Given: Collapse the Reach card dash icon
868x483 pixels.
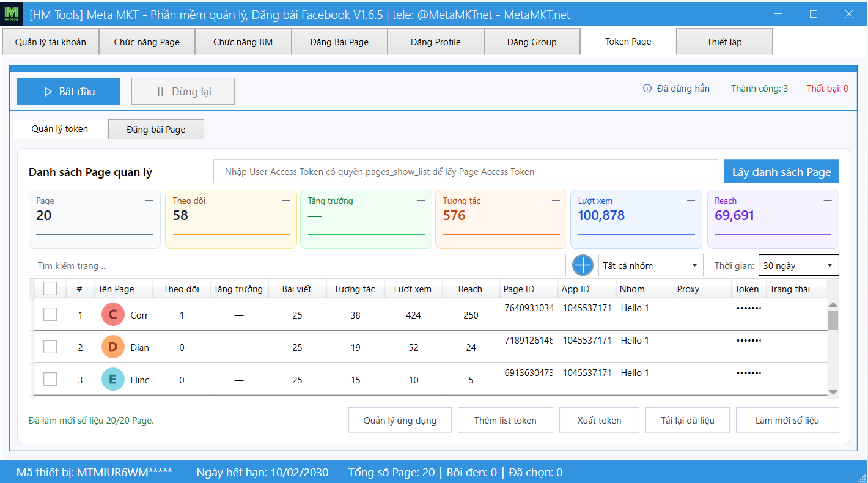Looking at the screenshot, I should (827, 201).
